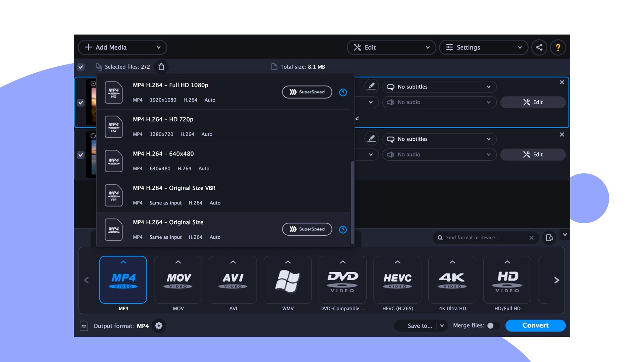Expand the Add Media dropdown
This screenshot has height=362, width=644.
[159, 48]
